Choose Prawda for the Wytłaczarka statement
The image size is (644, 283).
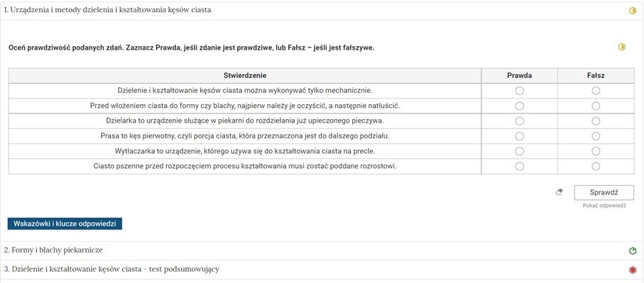tap(520, 151)
